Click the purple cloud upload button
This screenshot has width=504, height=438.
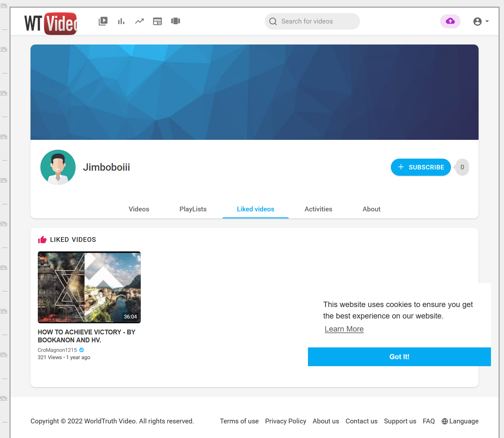pyautogui.click(x=450, y=21)
